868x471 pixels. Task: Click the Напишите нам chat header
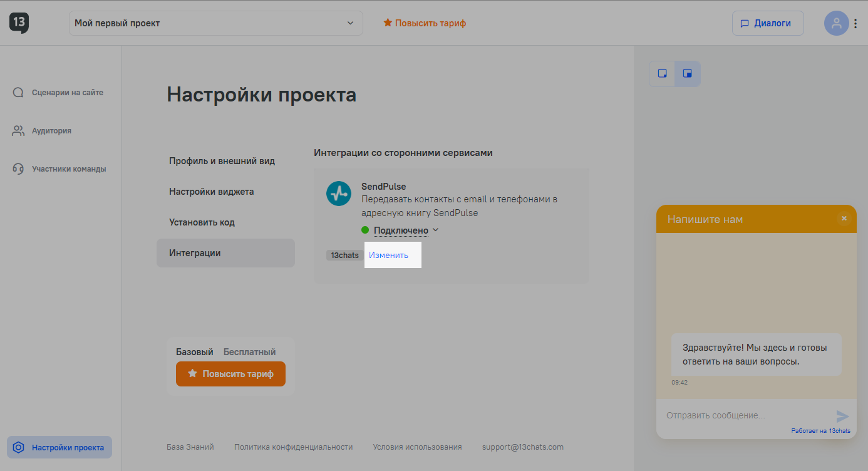point(757,219)
